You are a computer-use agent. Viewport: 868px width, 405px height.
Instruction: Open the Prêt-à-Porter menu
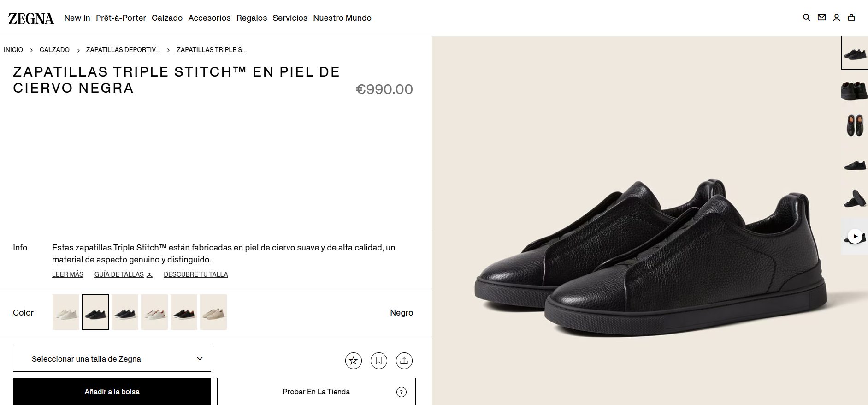pyautogui.click(x=121, y=18)
